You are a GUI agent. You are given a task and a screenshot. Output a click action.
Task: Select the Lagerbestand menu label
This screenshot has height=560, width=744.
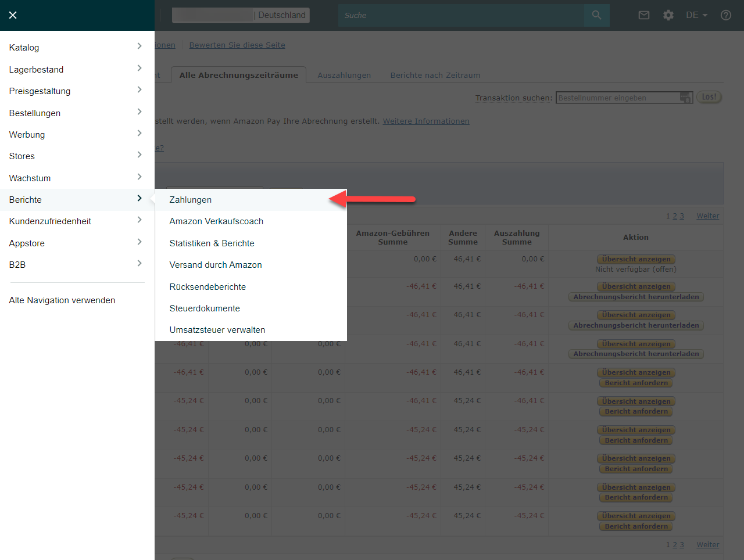[37, 70]
